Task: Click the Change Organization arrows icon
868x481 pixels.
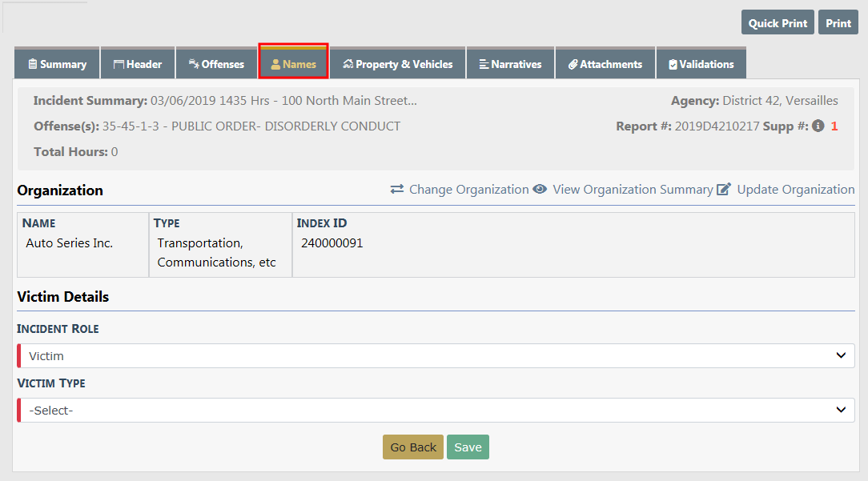Action: 397,190
